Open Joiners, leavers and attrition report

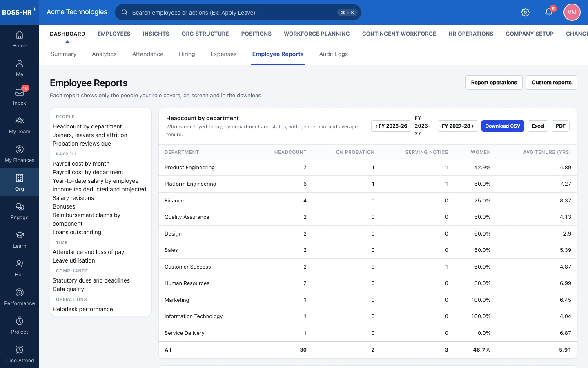coord(90,135)
